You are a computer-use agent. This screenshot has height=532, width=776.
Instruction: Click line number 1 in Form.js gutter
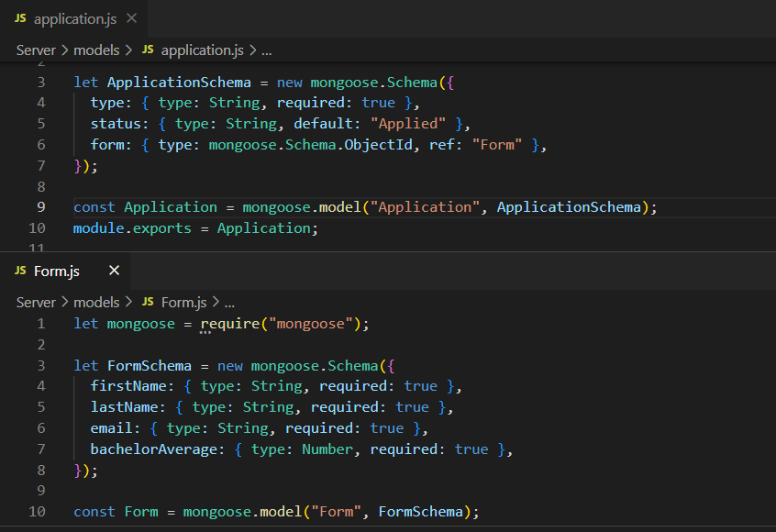coord(40,324)
